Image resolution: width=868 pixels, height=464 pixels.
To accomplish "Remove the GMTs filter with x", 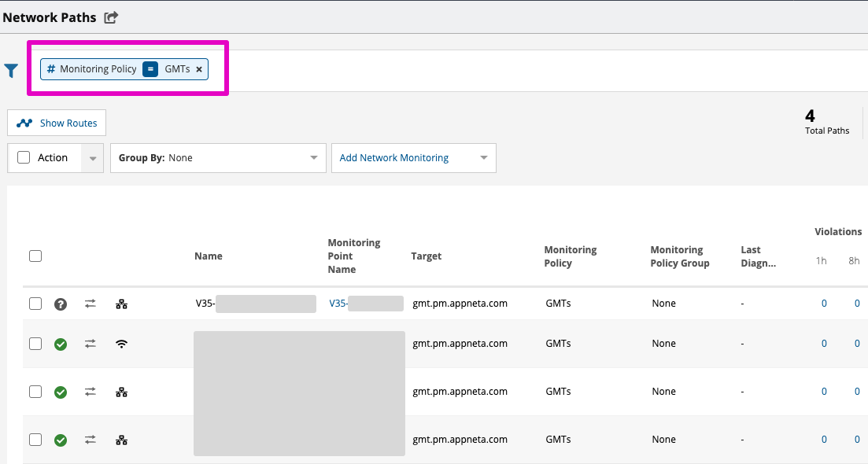I will (x=199, y=69).
